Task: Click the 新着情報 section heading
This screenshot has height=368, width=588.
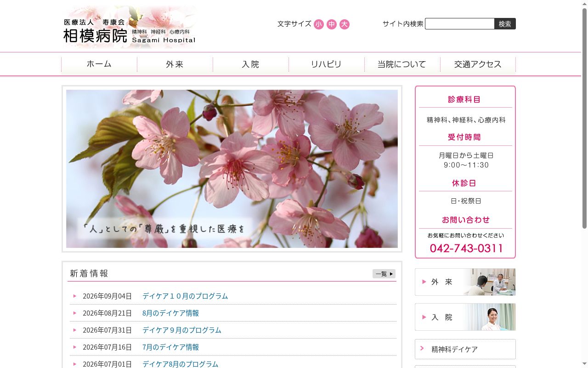Action: tap(89, 273)
